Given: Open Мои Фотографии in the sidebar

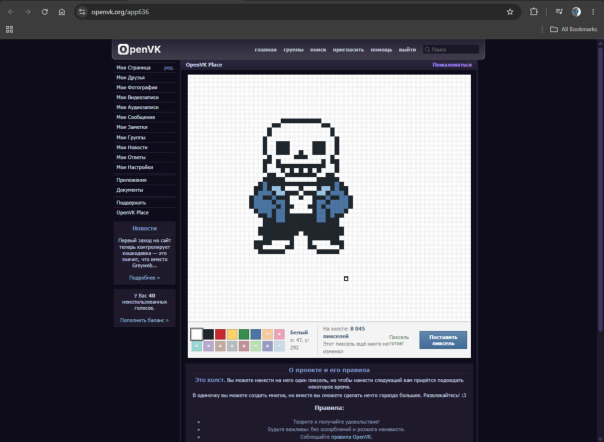Looking at the screenshot, I should click(x=137, y=87).
